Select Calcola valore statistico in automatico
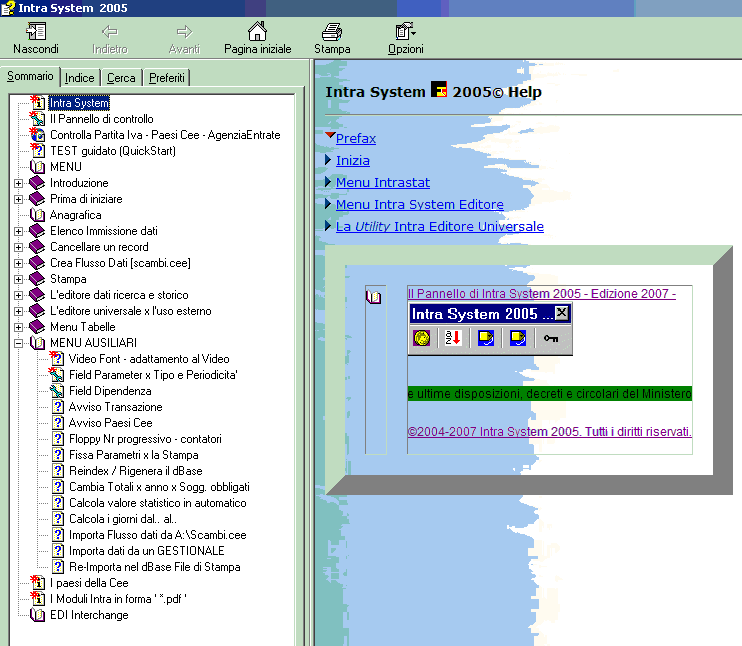 point(158,503)
